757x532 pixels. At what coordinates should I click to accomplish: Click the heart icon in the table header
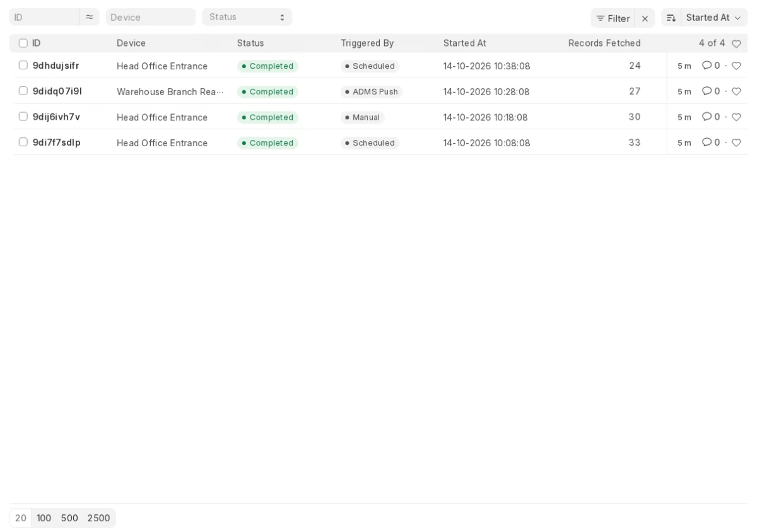pos(736,43)
